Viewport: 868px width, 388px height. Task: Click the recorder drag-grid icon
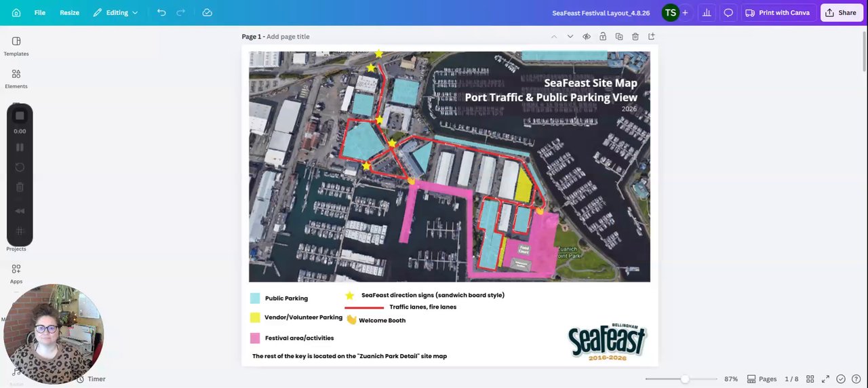click(20, 231)
